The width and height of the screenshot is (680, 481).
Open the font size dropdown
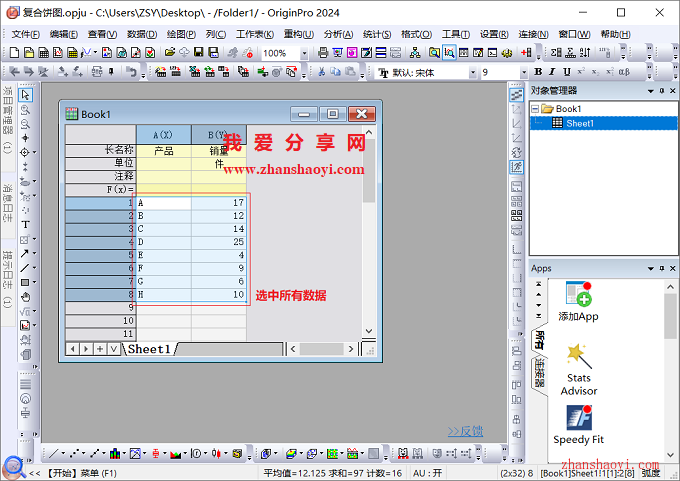click(524, 72)
